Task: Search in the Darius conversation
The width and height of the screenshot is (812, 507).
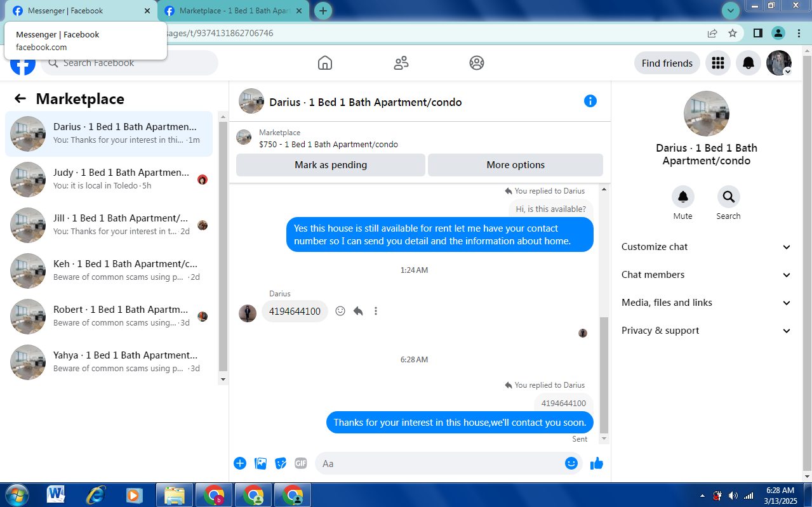Action: click(x=728, y=197)
